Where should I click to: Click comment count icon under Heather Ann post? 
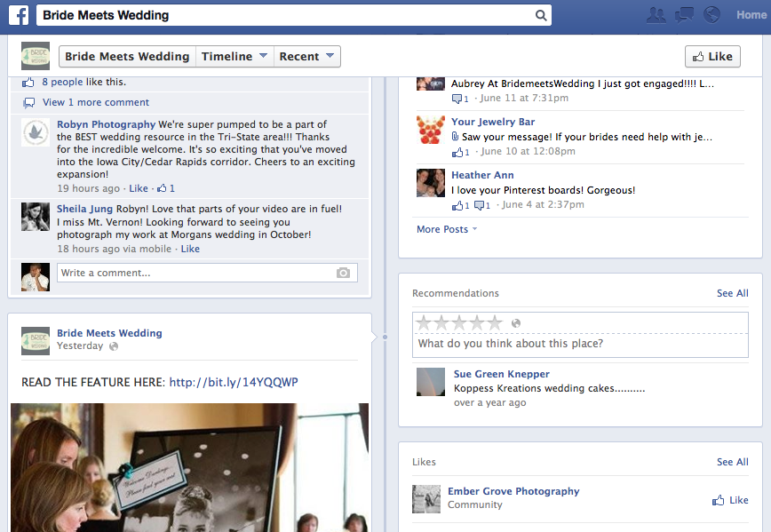tap(481, 205)
